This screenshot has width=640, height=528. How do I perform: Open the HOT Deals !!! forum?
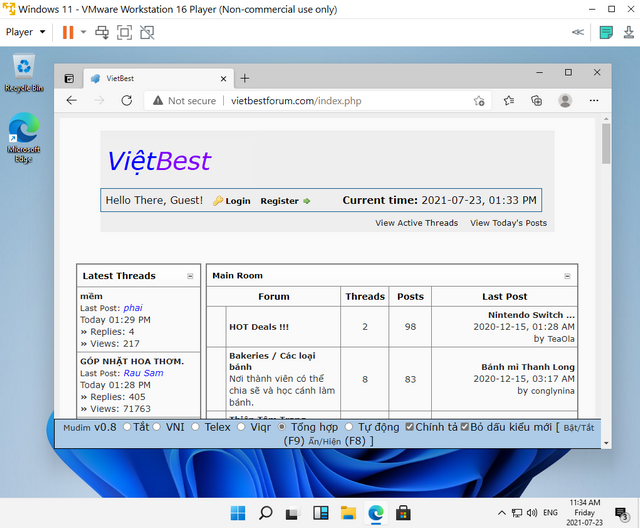pyautogui.click(x=259, y=327)
